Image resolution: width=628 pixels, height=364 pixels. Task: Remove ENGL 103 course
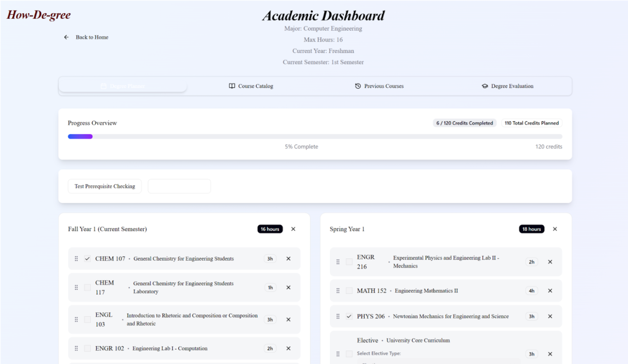click(288, 319)
